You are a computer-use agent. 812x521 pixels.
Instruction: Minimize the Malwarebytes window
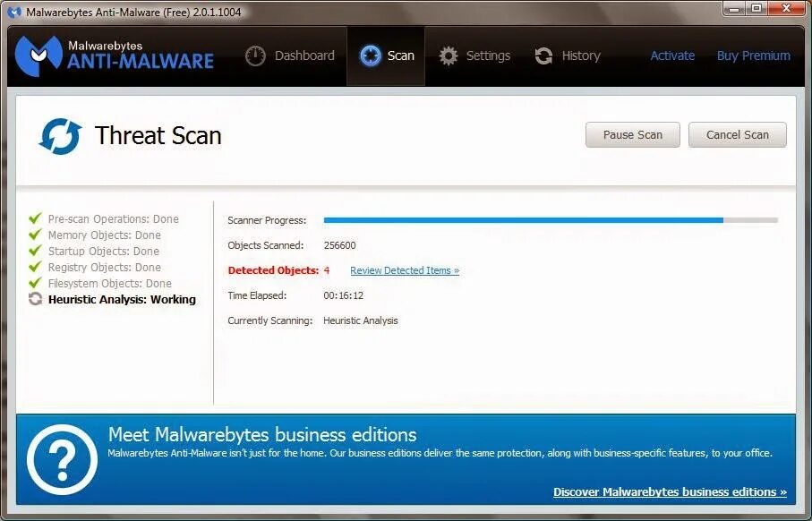[x=734, y=8]
